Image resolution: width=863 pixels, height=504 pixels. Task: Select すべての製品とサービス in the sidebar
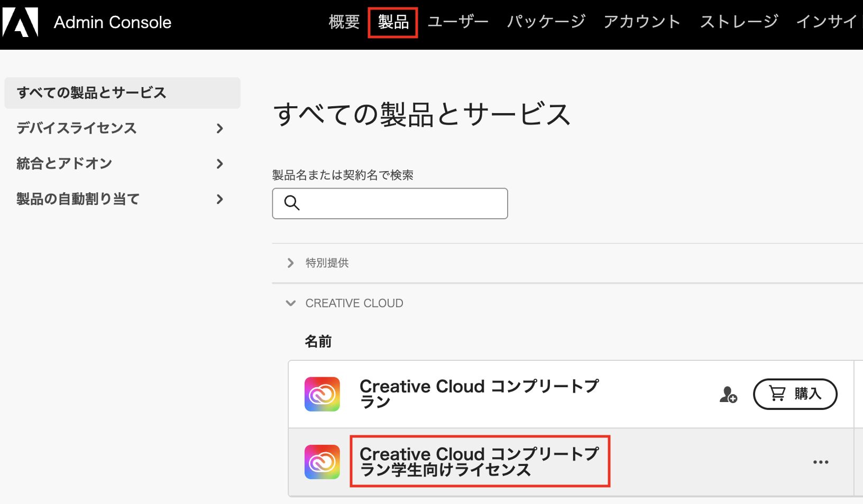tap(123, 93)
